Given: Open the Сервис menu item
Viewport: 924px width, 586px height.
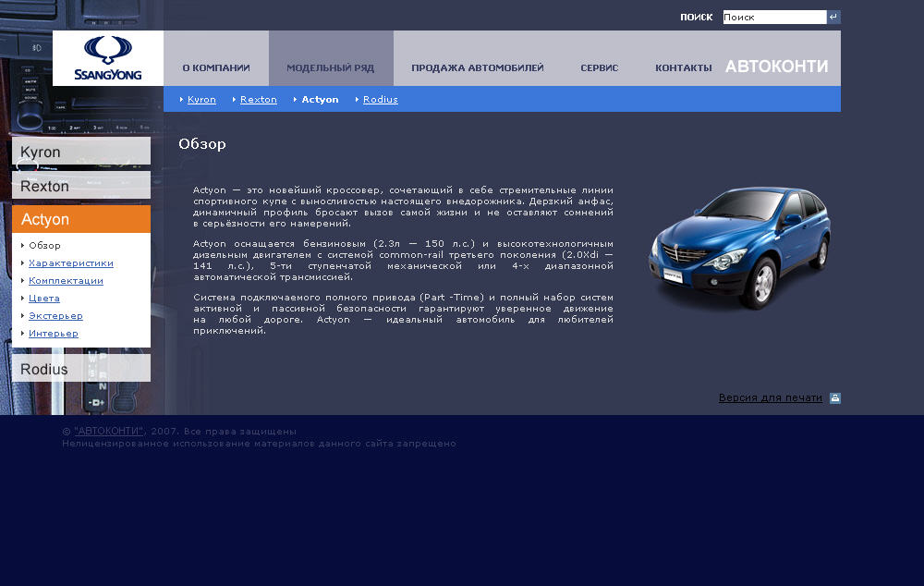Looking at the screenshot, I should click(600, 67).
